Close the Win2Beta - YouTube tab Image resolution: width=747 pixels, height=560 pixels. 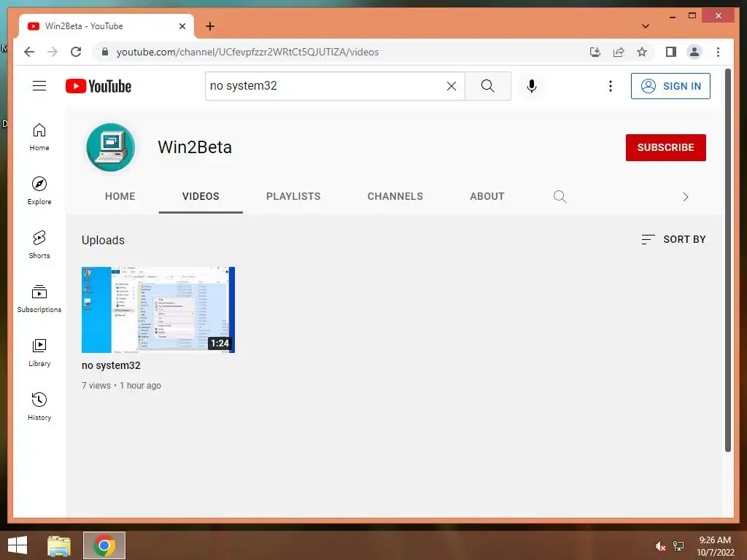182,26
